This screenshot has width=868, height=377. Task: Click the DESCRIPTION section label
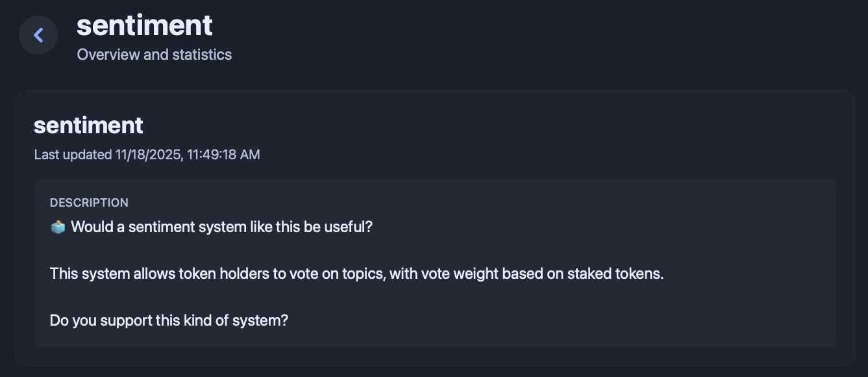tap(89, 203)
